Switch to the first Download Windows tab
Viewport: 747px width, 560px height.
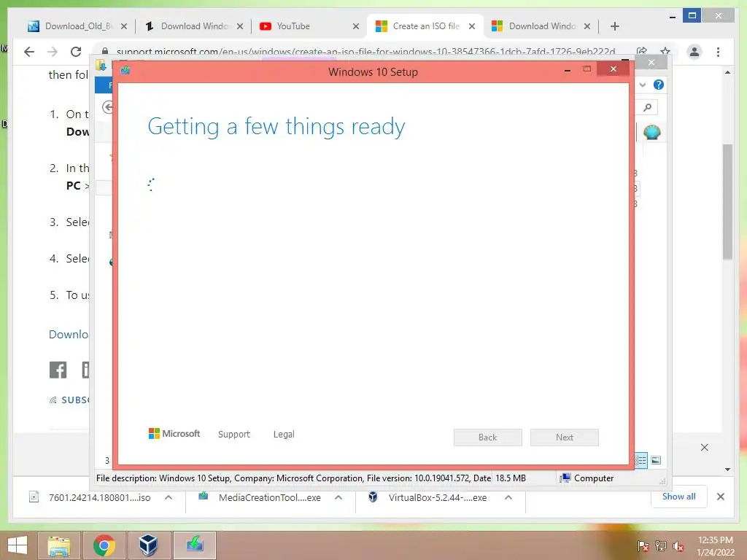(x=194, y=26)
